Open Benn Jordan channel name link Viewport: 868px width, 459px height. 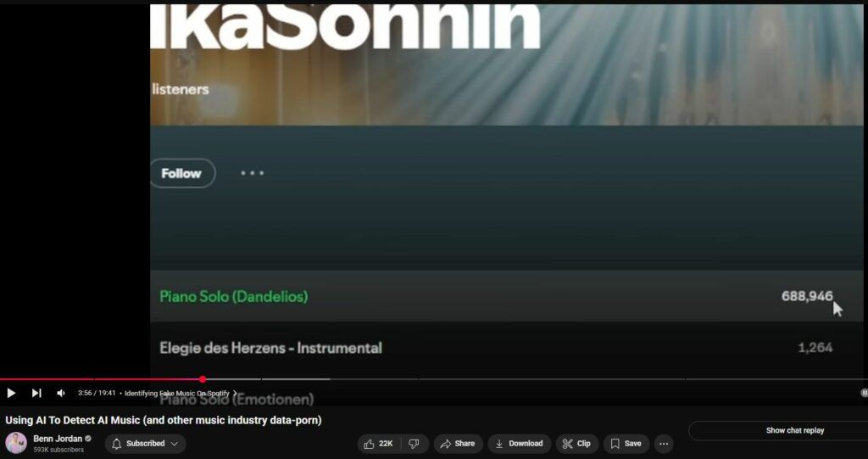tap(58, 439)
